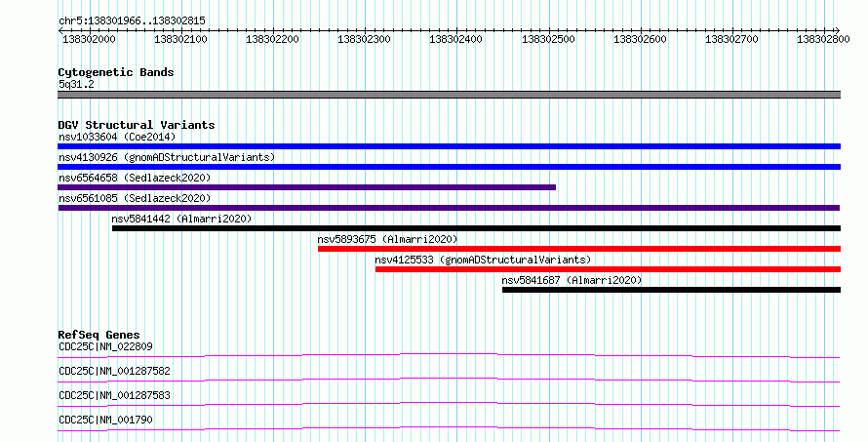Open the CDC25C|NM_001287582 transcript label
Screen dimensions: 868x442
[x=114, y=371]
